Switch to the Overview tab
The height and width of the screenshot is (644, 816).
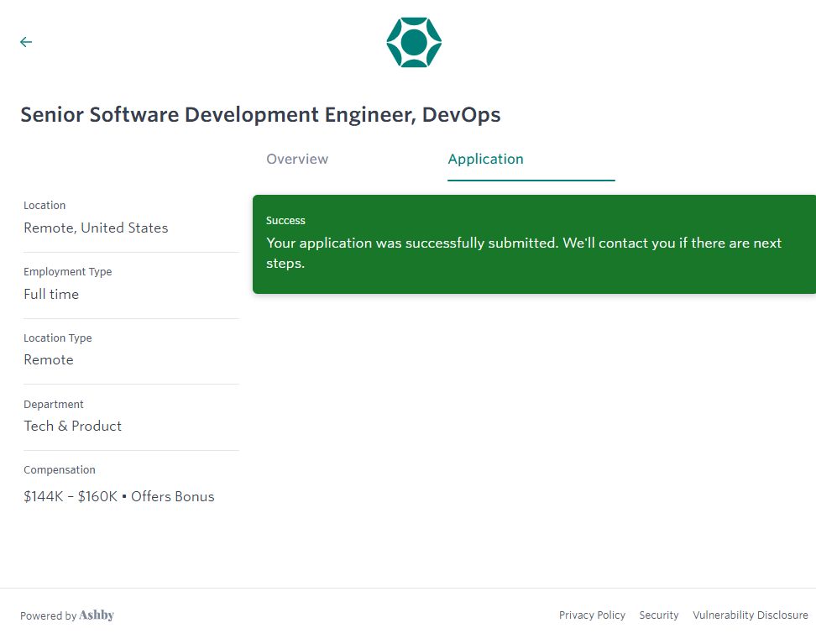coord(297,159)
